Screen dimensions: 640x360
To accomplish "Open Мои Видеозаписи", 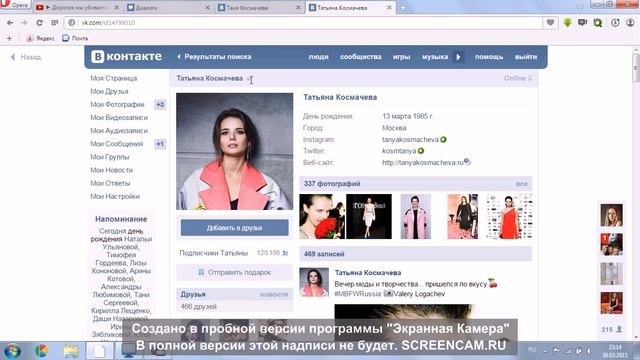I will pyautogui.click(x=119, y=118).
